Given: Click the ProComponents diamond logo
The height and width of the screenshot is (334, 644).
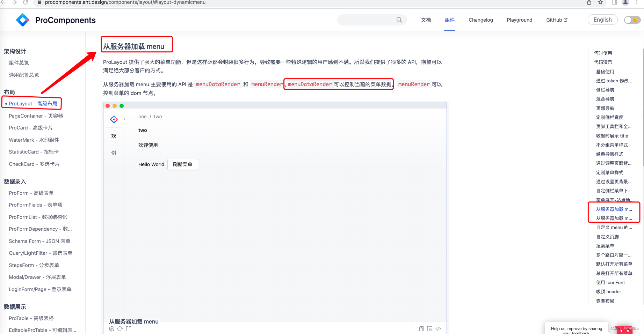Looking at the screenshot, I should [23, 20].
